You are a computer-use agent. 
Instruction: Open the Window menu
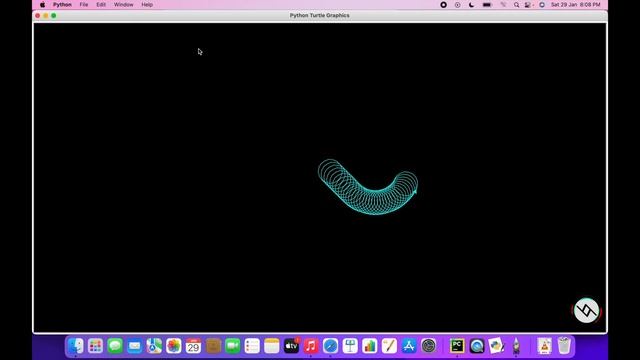tap(124, 5)
